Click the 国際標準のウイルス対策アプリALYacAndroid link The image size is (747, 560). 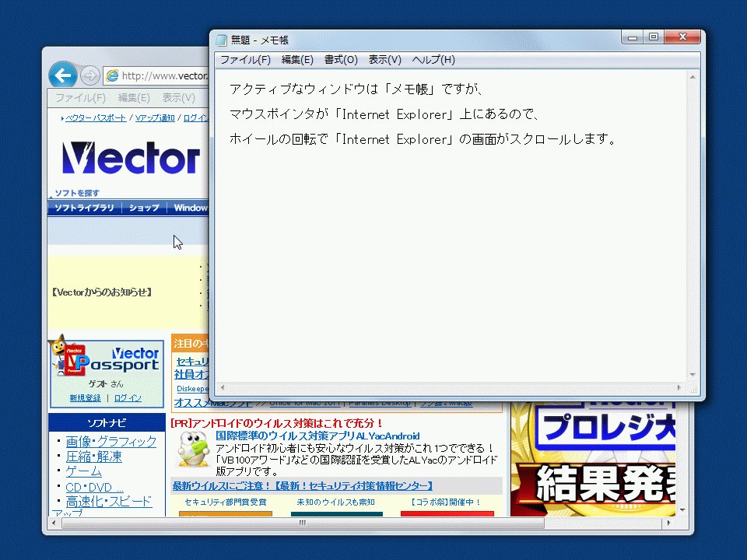click(317, 436)
